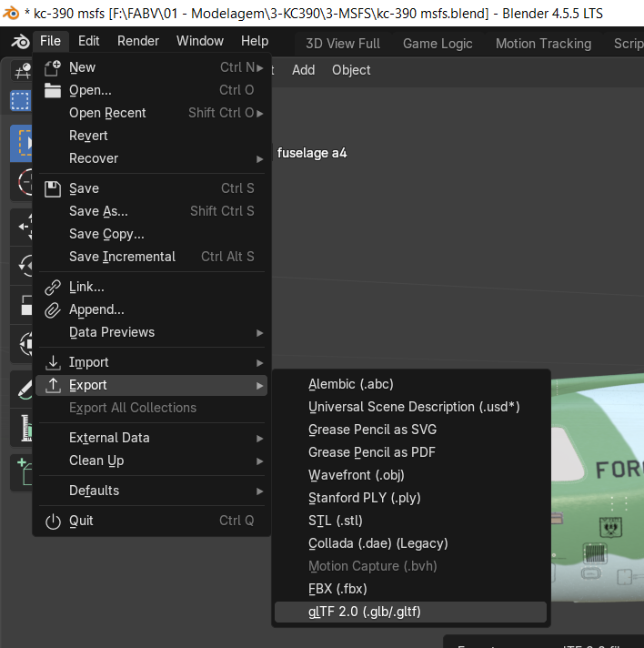Choose Save As... entry

click(x=152, y=211)
